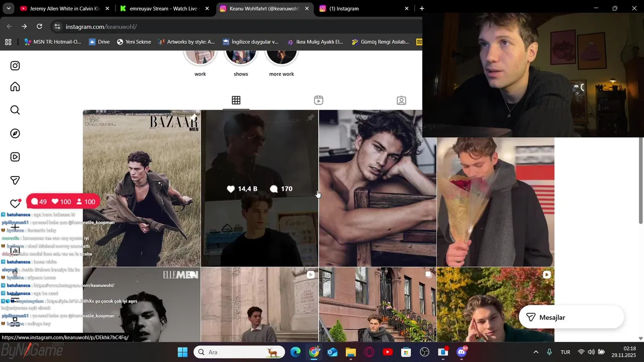Close the Keanu Wohlfahrt tab
The image size is (644, 362).
click(307, 9)
